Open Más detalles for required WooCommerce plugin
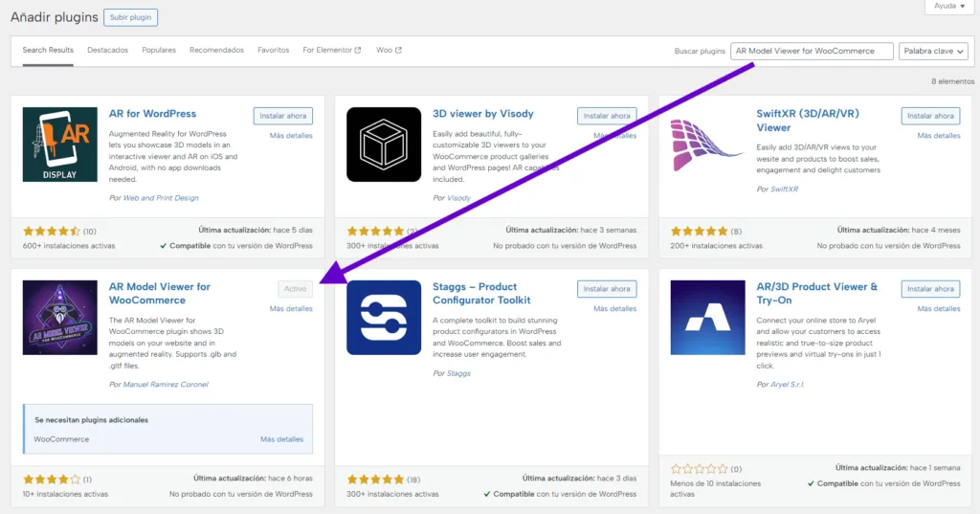 point(282,439)
